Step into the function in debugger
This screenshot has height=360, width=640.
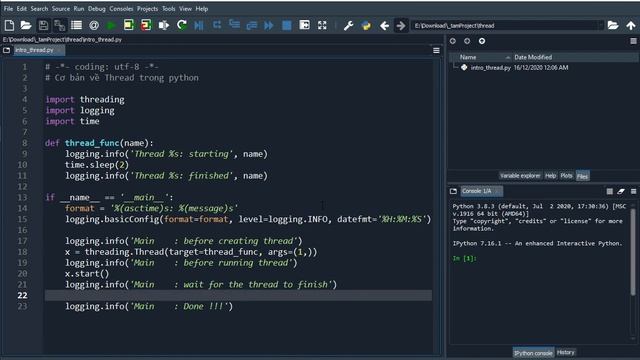[234, 25]
